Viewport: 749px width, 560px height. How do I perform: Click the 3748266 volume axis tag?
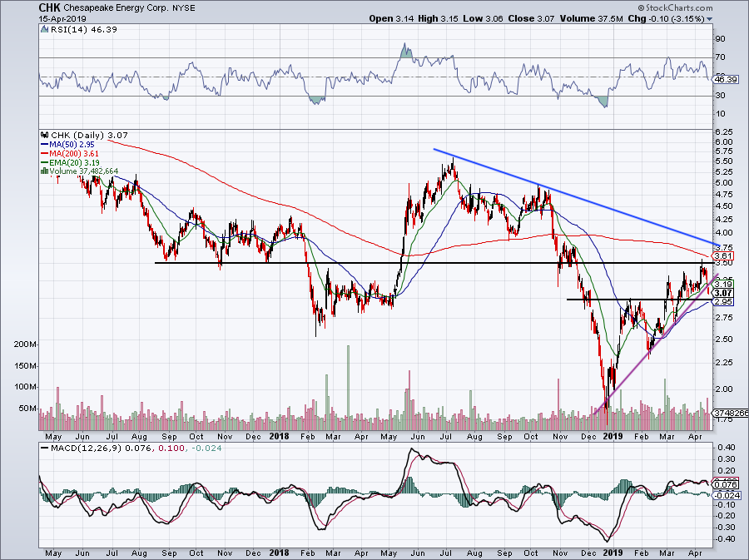[x=731, y=413]
